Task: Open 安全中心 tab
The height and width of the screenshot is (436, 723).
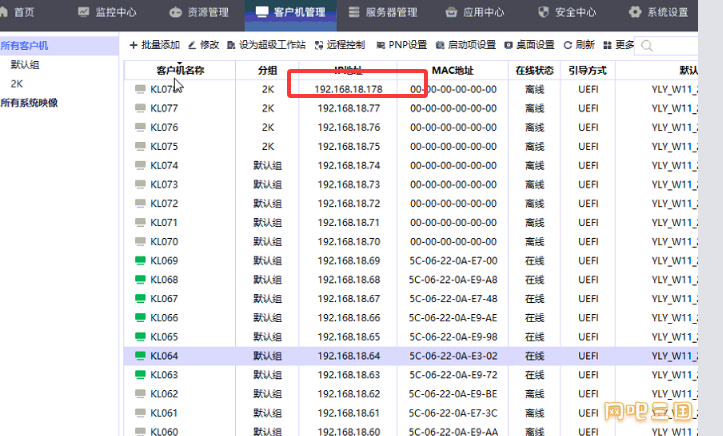Action: [567, 12]
